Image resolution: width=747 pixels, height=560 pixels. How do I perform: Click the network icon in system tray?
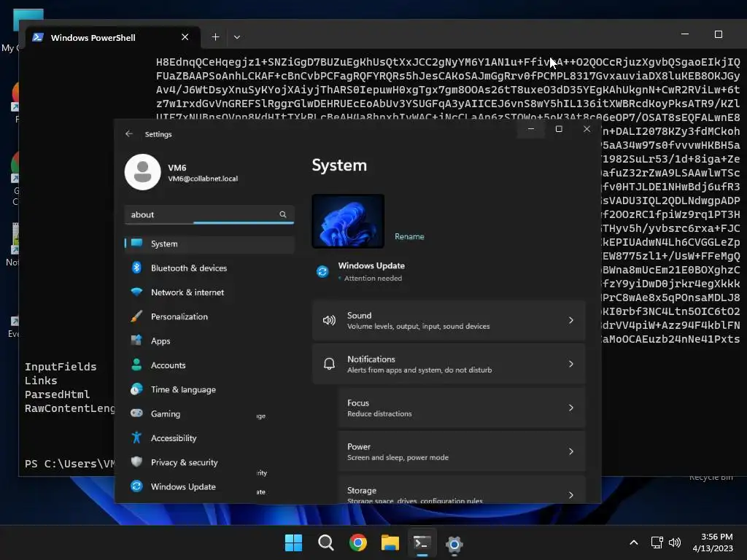657,542
